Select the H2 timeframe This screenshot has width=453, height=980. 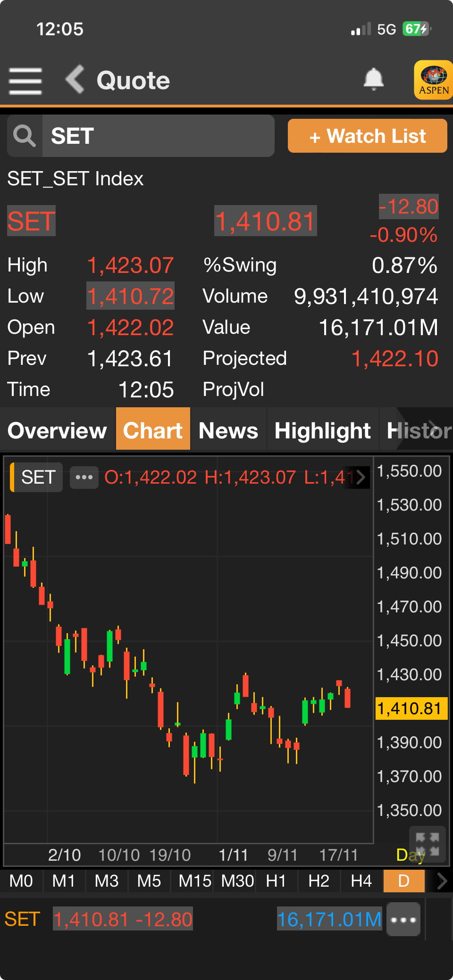(x=319, y=881)
